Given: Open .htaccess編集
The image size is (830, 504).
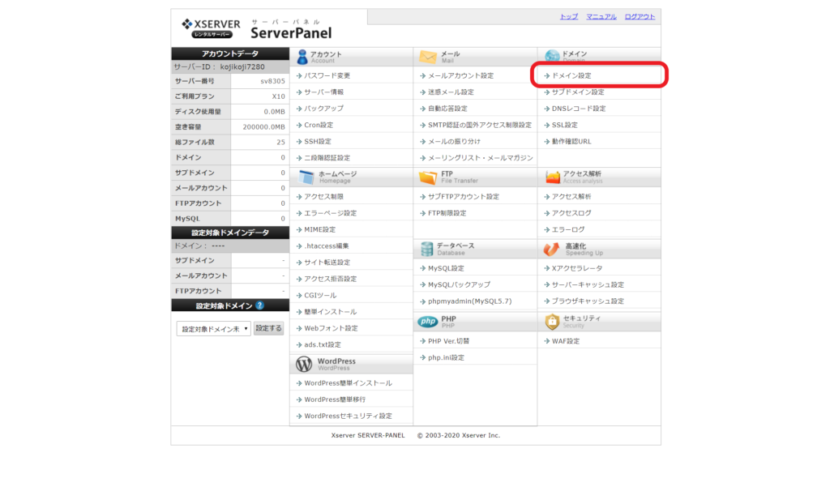Looking at the screenshot, I should [327, 246].
